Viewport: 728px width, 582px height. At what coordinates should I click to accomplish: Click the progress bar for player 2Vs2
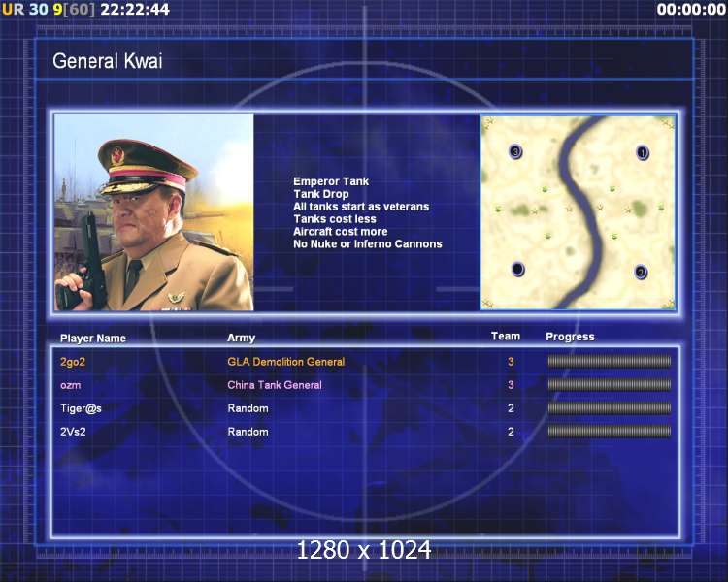[x=610, y=432]
